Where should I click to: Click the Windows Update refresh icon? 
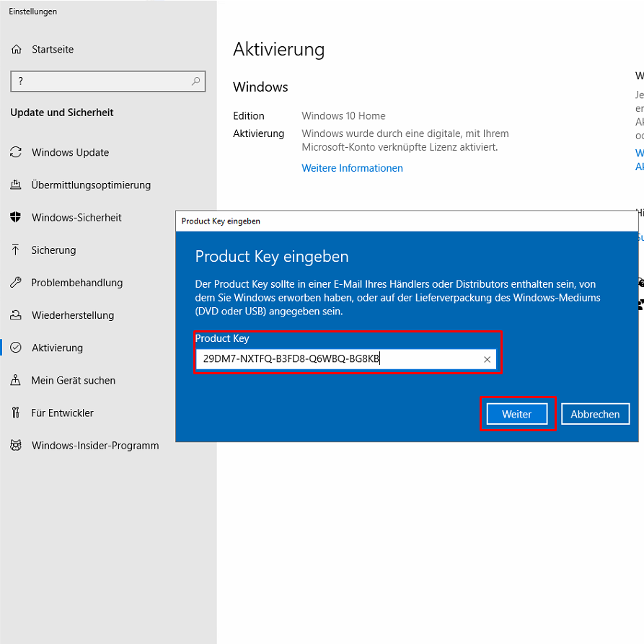[16, 152]
